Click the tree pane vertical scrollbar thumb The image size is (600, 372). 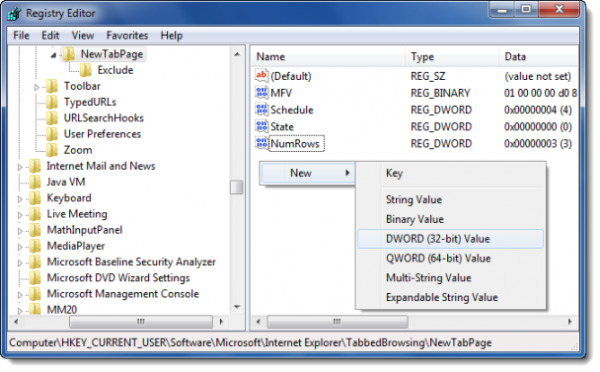237,187
